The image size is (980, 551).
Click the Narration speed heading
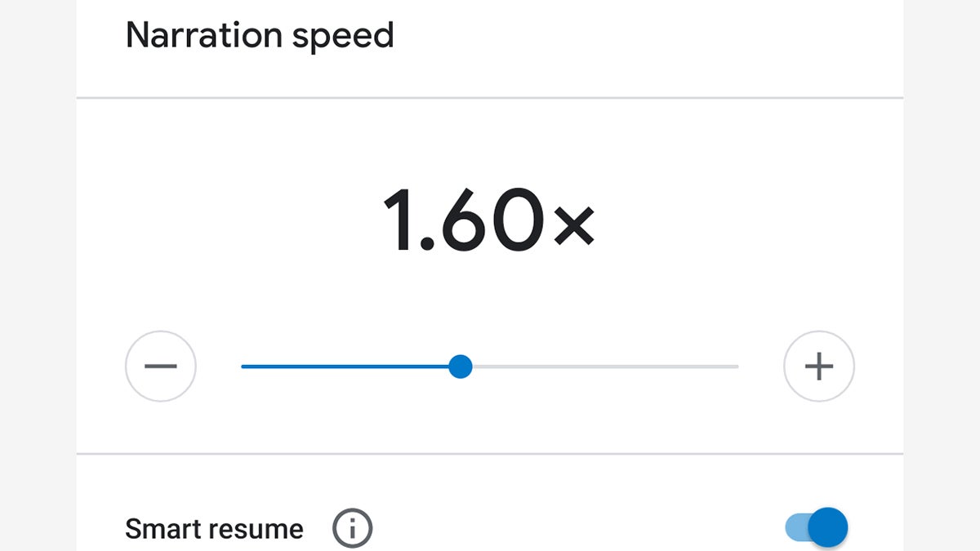click(260, 36)
